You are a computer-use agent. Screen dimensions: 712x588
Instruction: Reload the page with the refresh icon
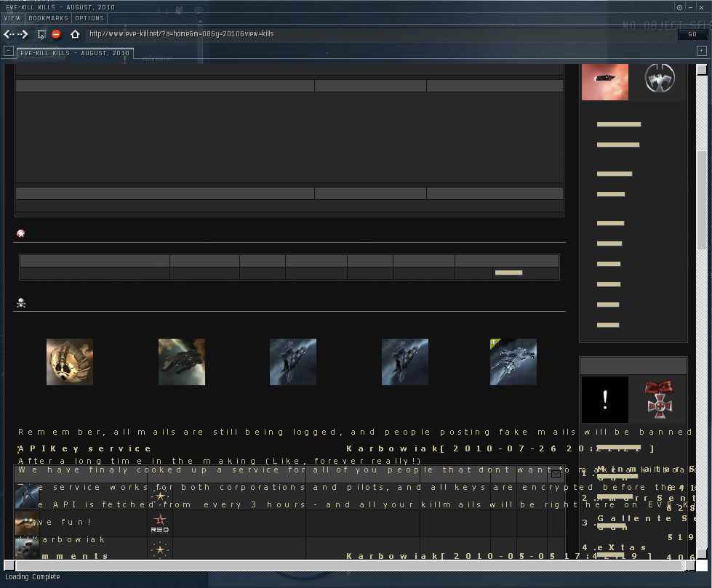pos(41,34)
